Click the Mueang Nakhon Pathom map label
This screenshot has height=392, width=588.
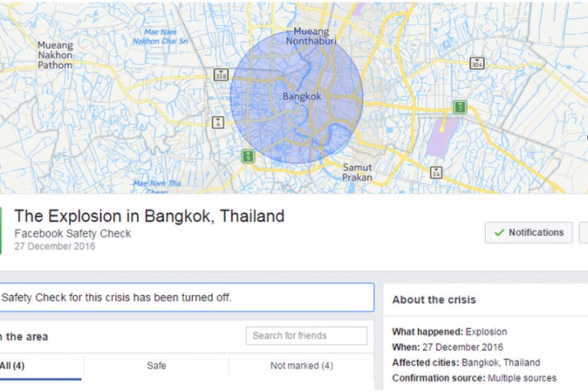[55, 55]
